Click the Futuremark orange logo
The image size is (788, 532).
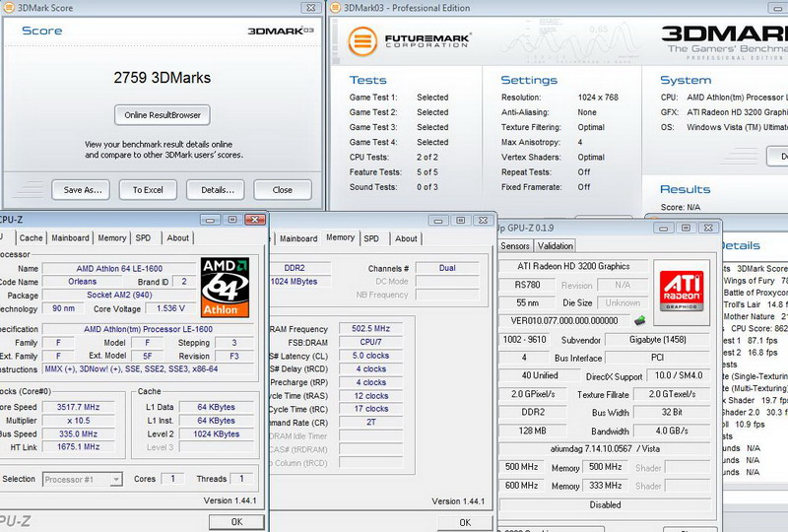point(362,41)
